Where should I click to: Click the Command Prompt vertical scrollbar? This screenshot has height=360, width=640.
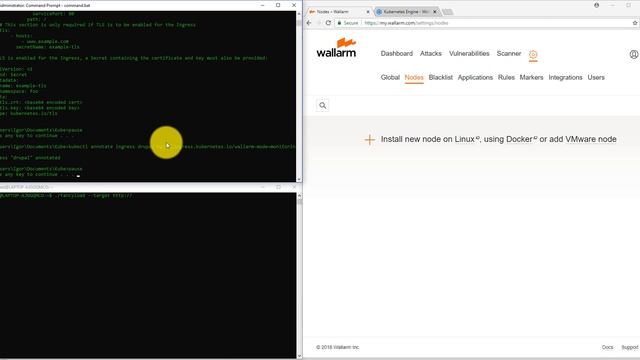tap(299, 96)
